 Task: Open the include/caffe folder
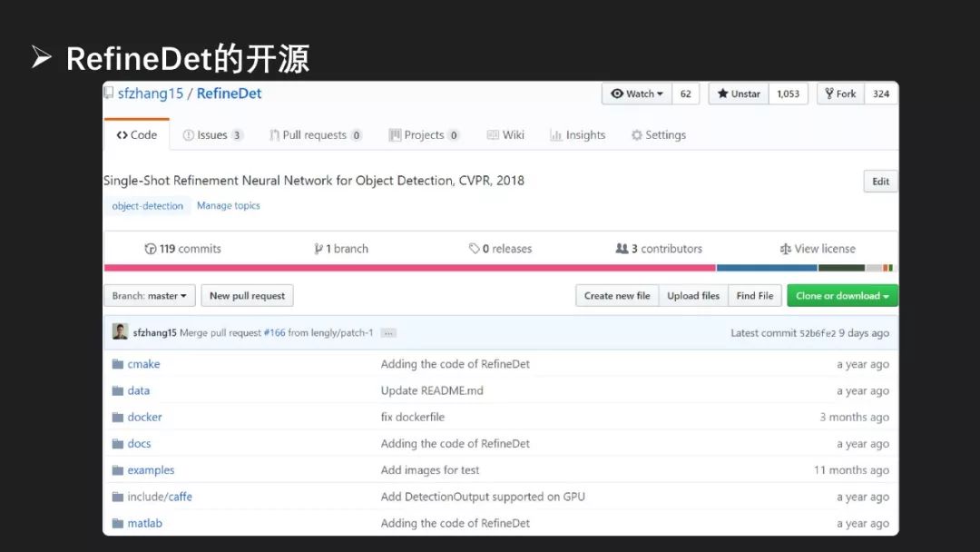160,497
